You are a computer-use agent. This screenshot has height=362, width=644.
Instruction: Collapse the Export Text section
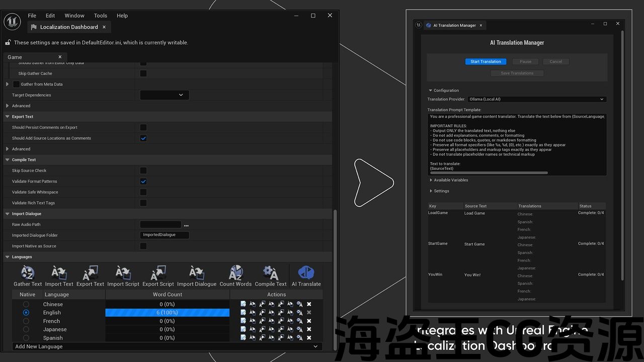[8, 117]
